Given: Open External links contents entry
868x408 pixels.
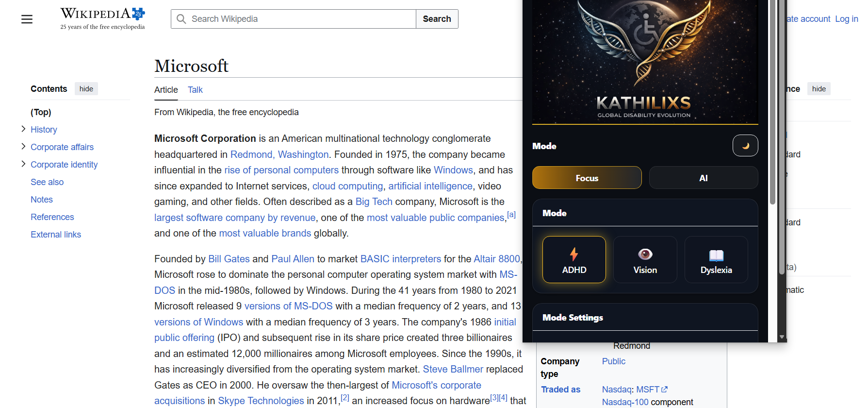Looking at the screenshot, I should 56,235.
